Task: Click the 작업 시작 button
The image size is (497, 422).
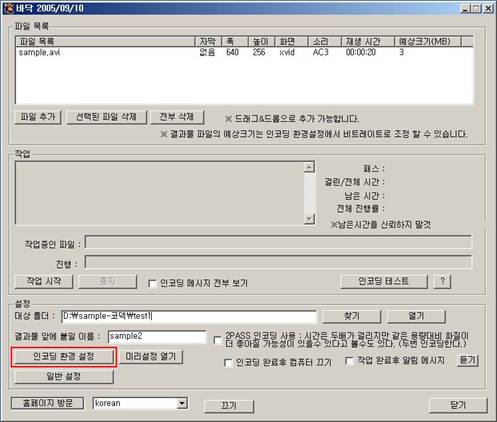Action: [44, 281]
